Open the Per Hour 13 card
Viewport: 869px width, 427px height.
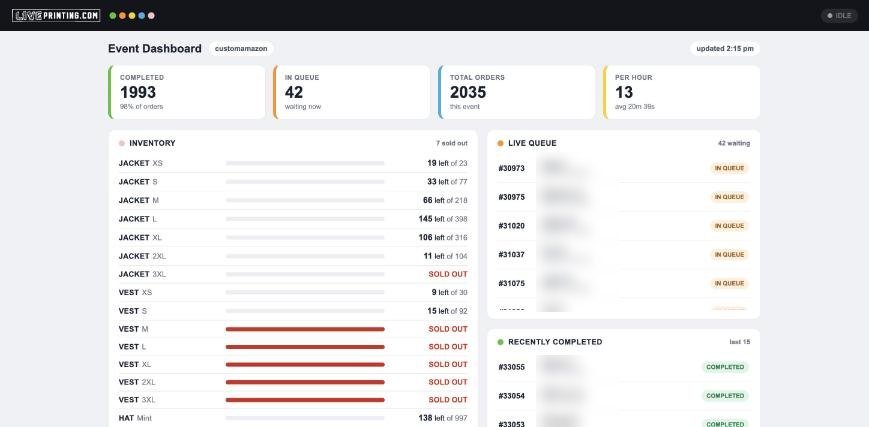(682, 92)
